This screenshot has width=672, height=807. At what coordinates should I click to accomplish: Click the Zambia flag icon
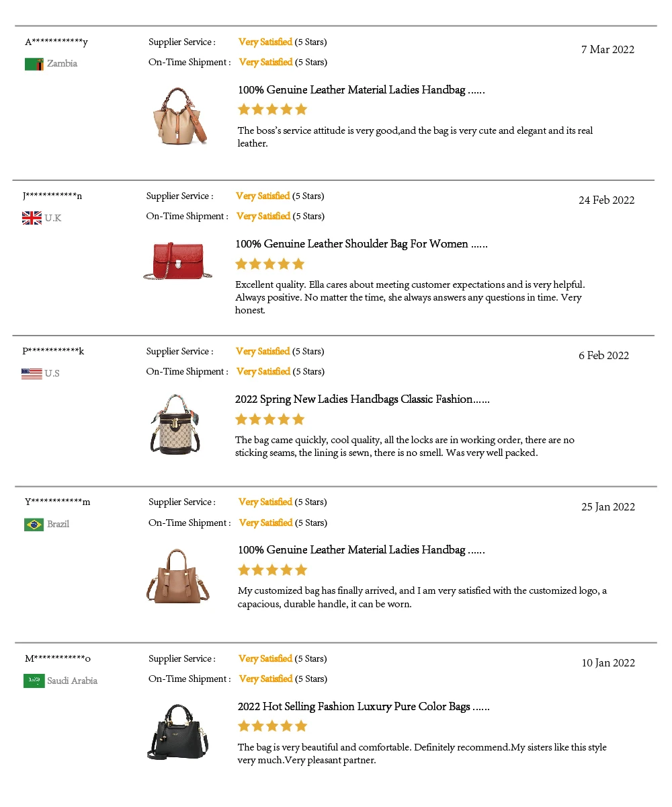pos(34,64)
